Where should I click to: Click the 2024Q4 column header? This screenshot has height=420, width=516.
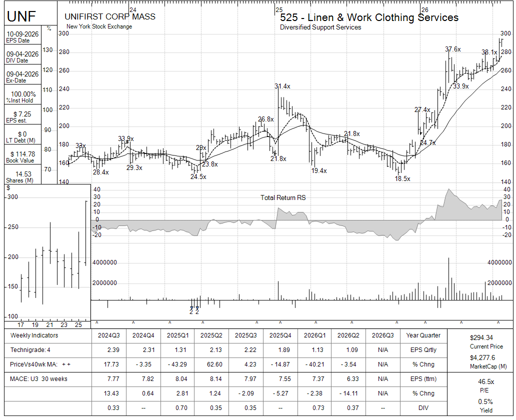pyautogui.click(x=143, y=335)
